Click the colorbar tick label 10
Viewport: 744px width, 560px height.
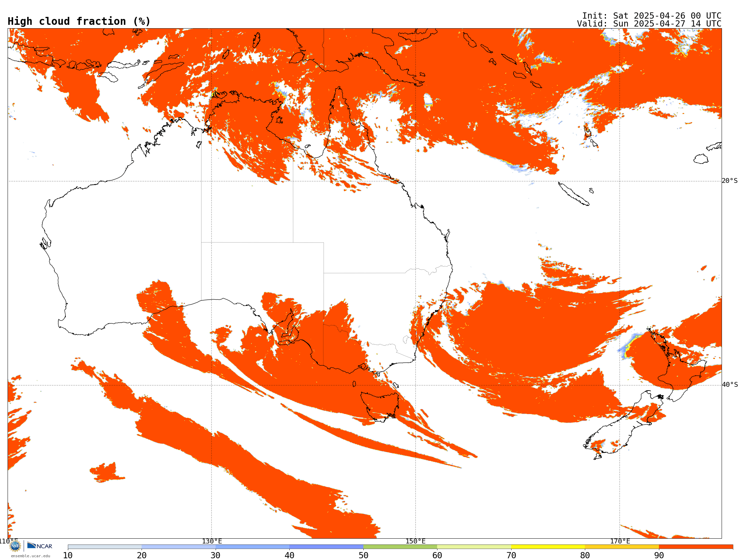click(x=68, y=555)
